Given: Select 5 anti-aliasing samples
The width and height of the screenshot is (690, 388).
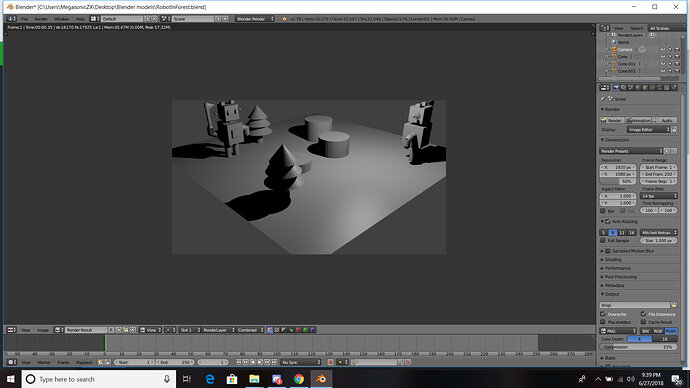Looking at the screenshot, I should pyautogui.click(x=604, y=232).
